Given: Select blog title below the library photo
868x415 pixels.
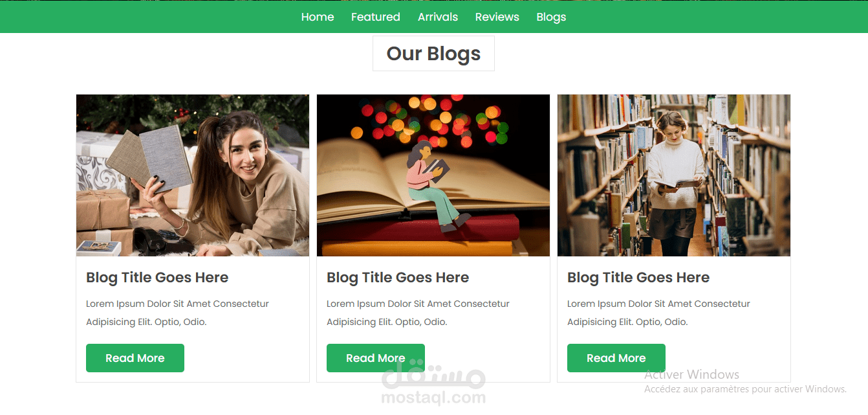Looking at the screenshot, I should (638, 278).
